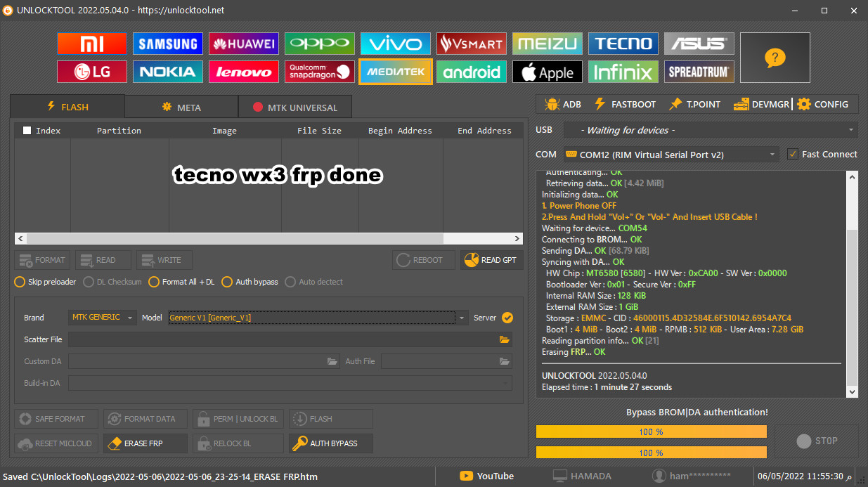Open the COM port dropdown
868x487 pixels.
click(671, 155)
